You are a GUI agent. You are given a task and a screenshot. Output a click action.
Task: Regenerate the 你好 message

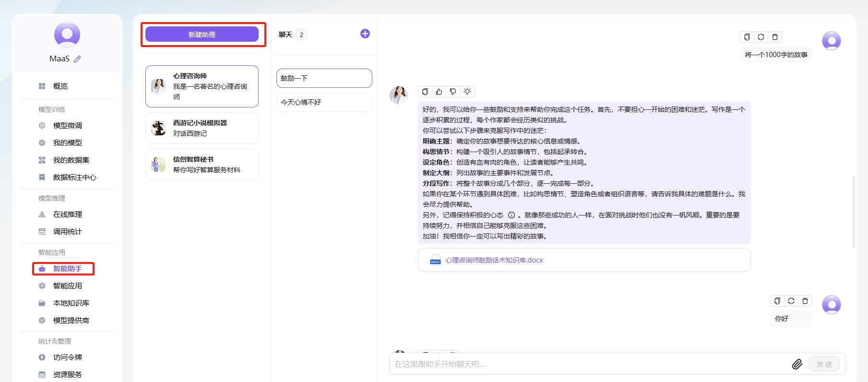coord(791,301)
